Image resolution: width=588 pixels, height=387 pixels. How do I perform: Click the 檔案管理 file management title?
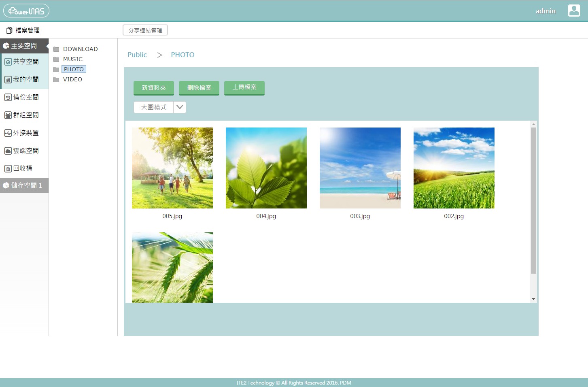(x=28, y=30)
